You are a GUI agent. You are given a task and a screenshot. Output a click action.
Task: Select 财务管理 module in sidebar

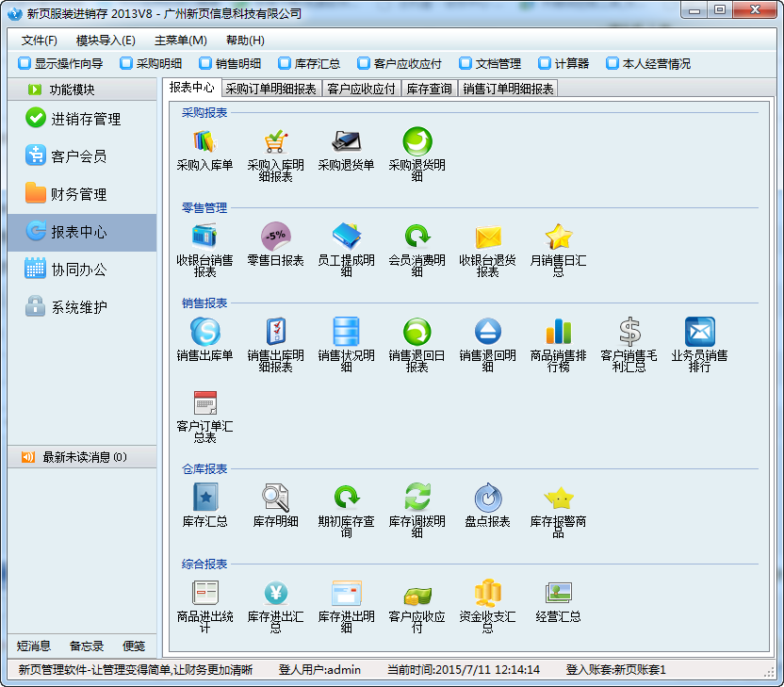pyautogui.click(x=82, y=194)
